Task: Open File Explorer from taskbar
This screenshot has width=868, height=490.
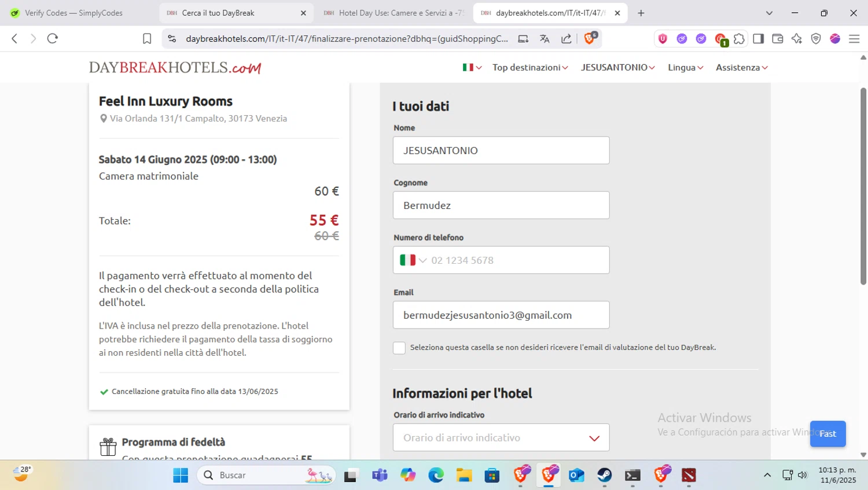Action: click(x=464, y=476)
